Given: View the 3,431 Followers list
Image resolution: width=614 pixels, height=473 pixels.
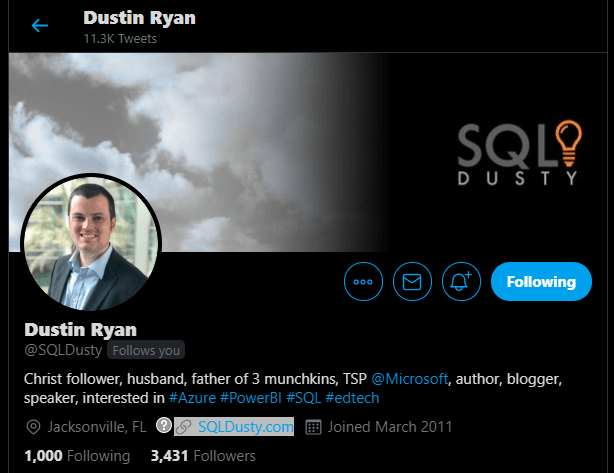Looking at the screenshot, I should [x=203, y=456].
